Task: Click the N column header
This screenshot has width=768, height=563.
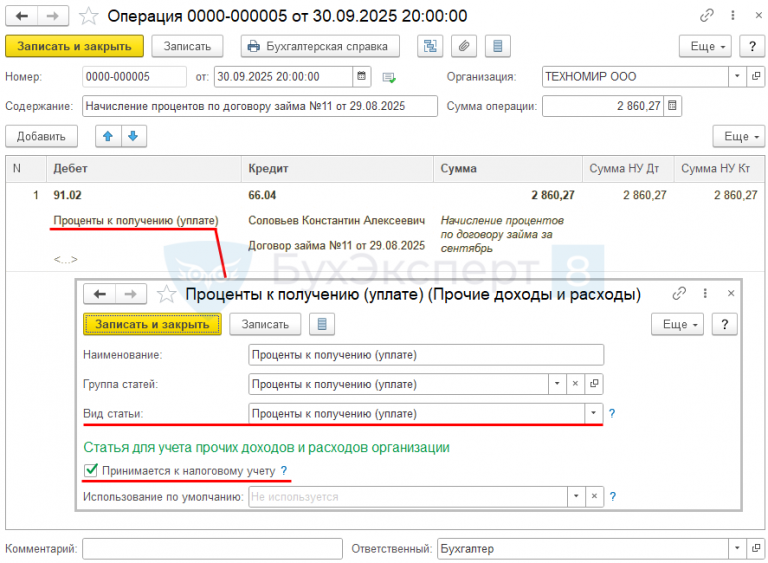Action: click(26, 169)
